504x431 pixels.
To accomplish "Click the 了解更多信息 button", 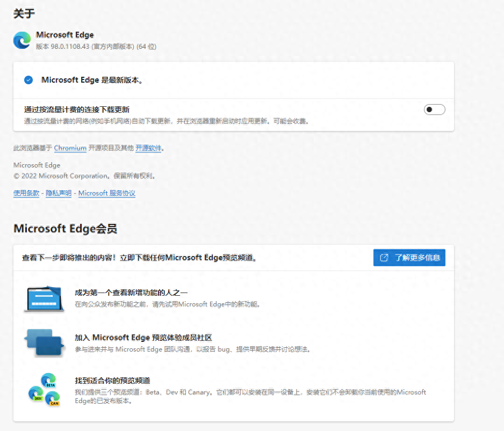I will (409, 257).
